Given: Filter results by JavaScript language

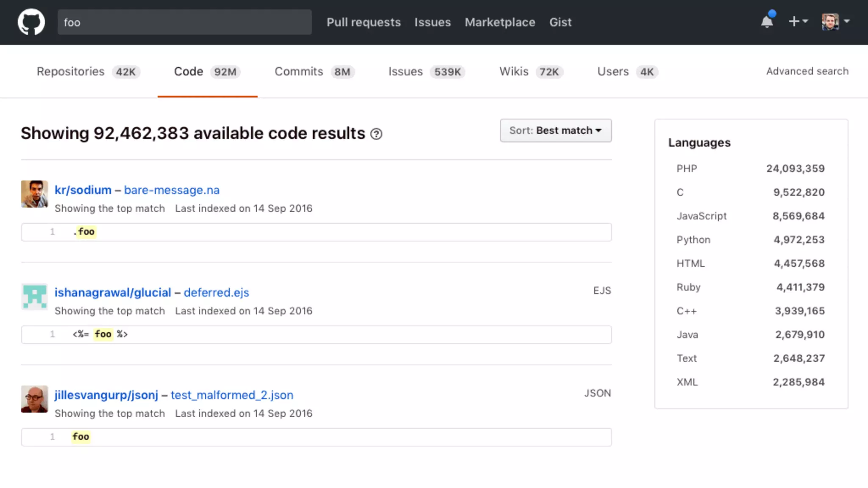Looking at the screenshot, I should tap(701, 216).
